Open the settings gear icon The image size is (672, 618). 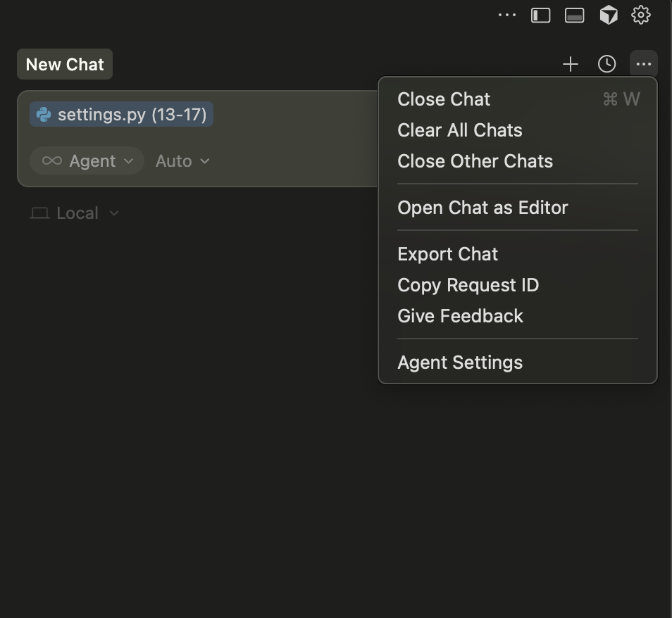[640, 15]
